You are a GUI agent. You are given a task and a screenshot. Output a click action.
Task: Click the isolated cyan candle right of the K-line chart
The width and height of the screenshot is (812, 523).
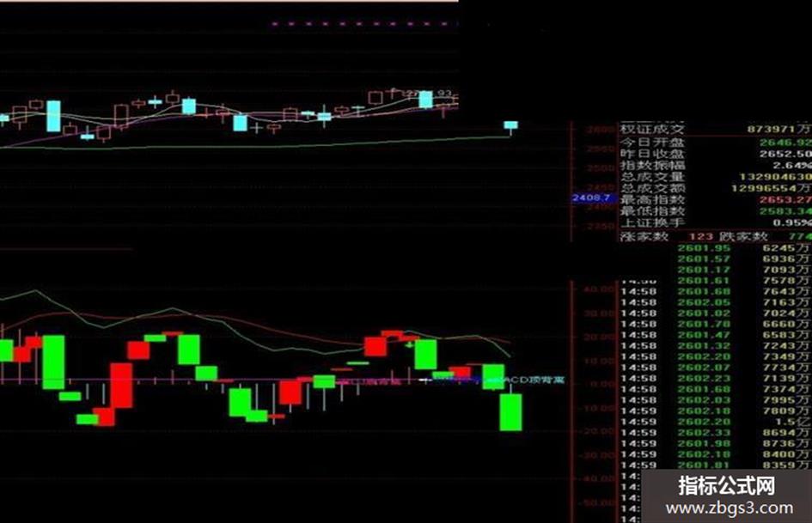tap(510, 125)
